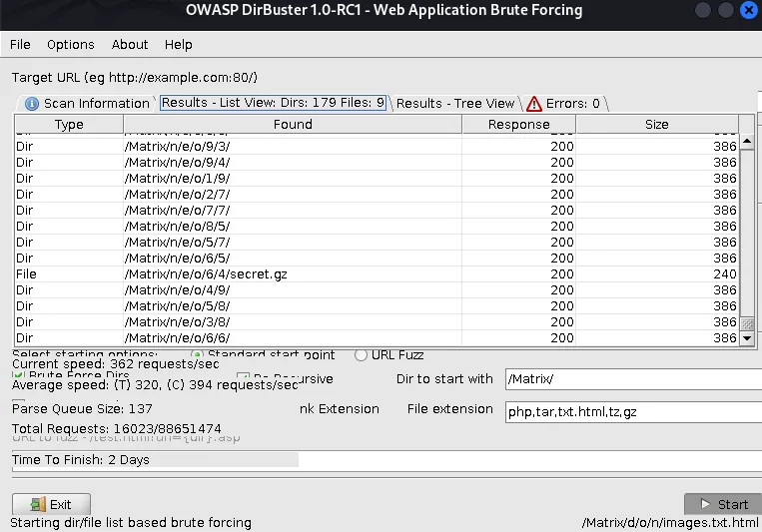Select row /Matrix/n/e/o/7/7/

(377, 211)
